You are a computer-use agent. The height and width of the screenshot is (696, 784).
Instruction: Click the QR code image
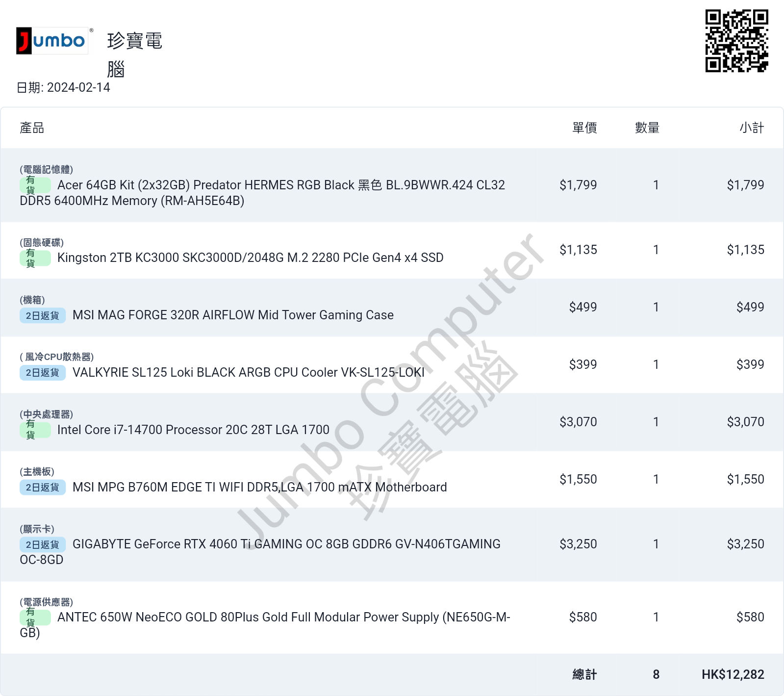tap(736, 41)
